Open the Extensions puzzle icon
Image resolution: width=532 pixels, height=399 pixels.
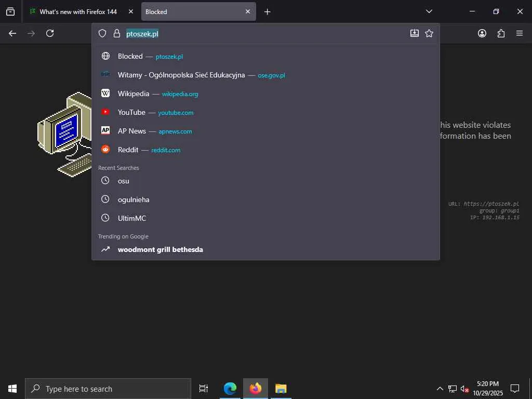tap(501, 33)
